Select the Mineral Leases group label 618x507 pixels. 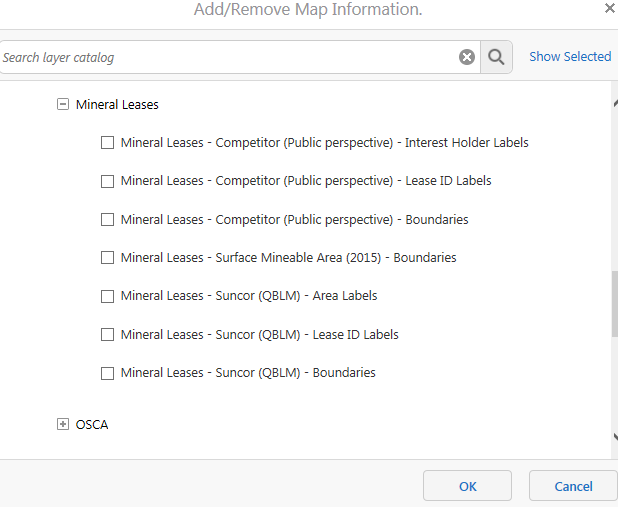117,104
